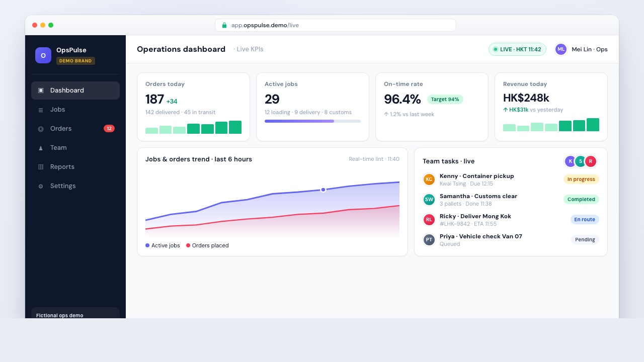Viewport: 644px width, 362px height.
Task: Click the Pending status badge
Action: (x=585, y=240)
